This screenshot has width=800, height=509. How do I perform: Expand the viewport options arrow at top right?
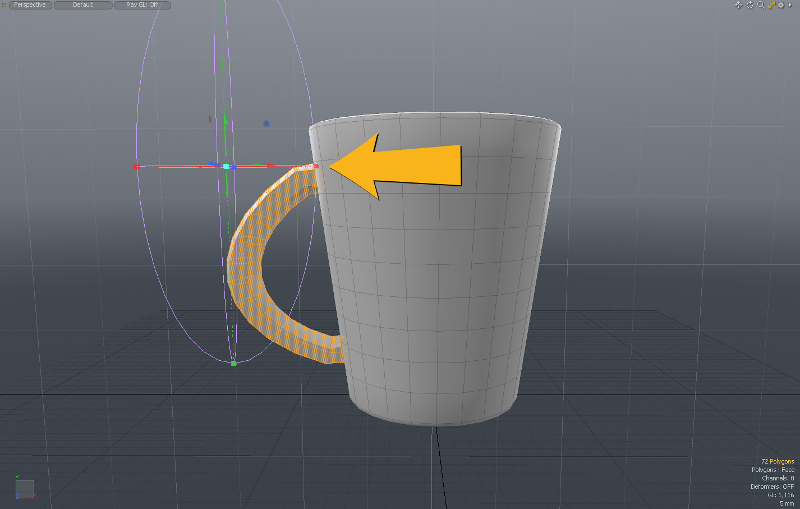(x=792, y=5)
